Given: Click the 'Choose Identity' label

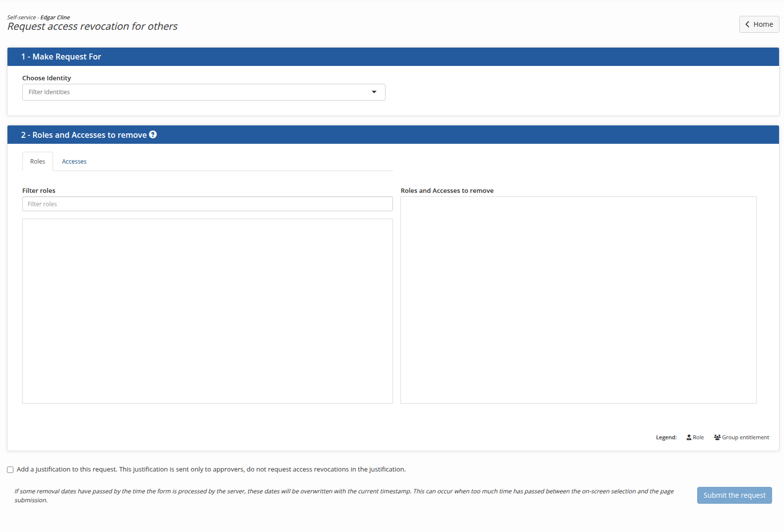Looking at the screenshot, I should pyautogui.click(x=47, y=78).
